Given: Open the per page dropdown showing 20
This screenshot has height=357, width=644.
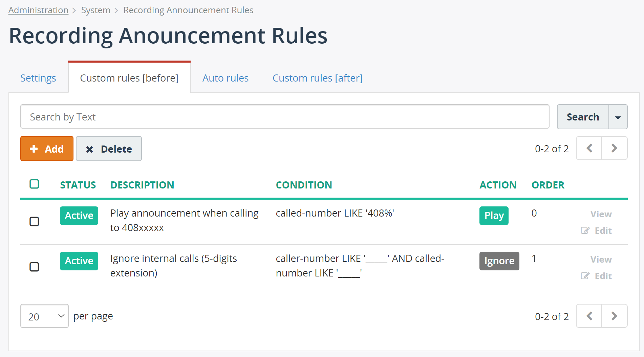Looking at the screenshot, I should tap(44, 316).
